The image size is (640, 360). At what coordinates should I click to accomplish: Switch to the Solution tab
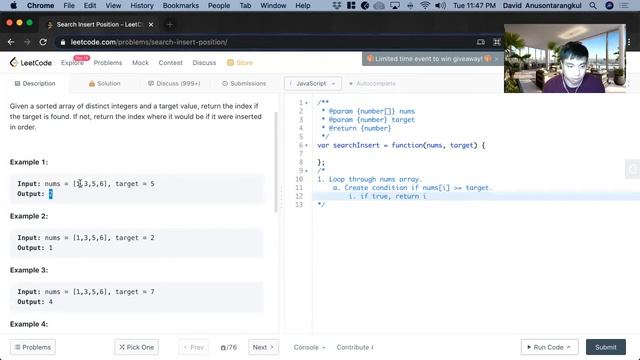coord(104,83)
